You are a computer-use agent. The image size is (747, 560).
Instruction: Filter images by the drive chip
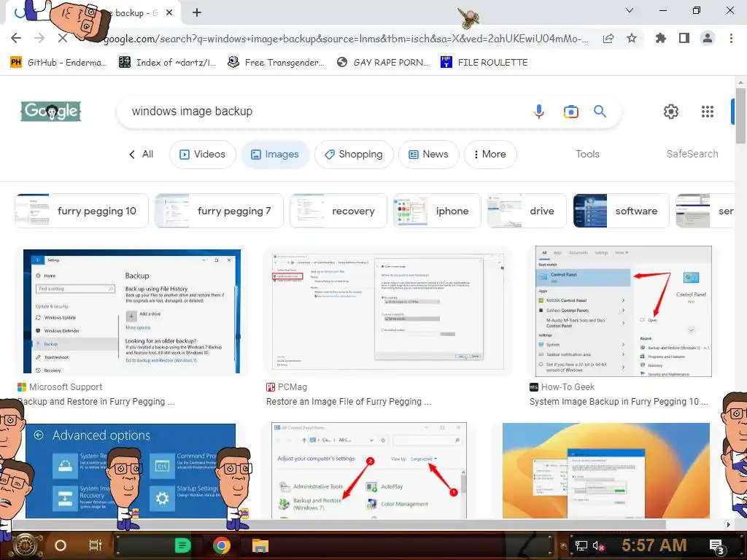(x=527, y=211)
